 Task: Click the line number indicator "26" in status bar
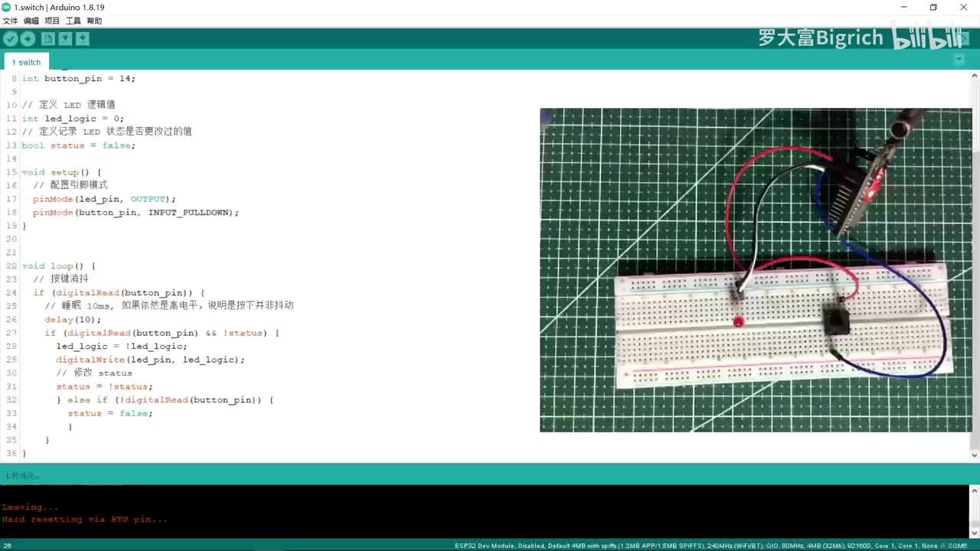coord(8,546)
